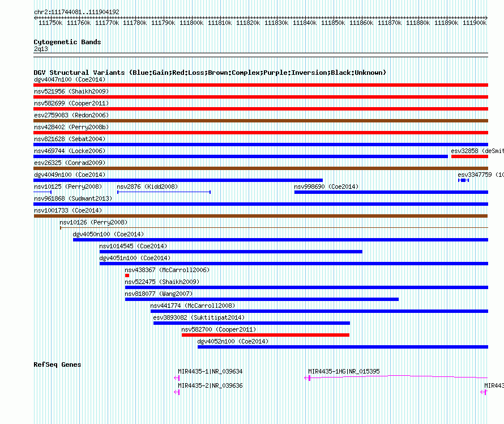Click the partially visible MIR443 gene arrow

coord(484,392)
